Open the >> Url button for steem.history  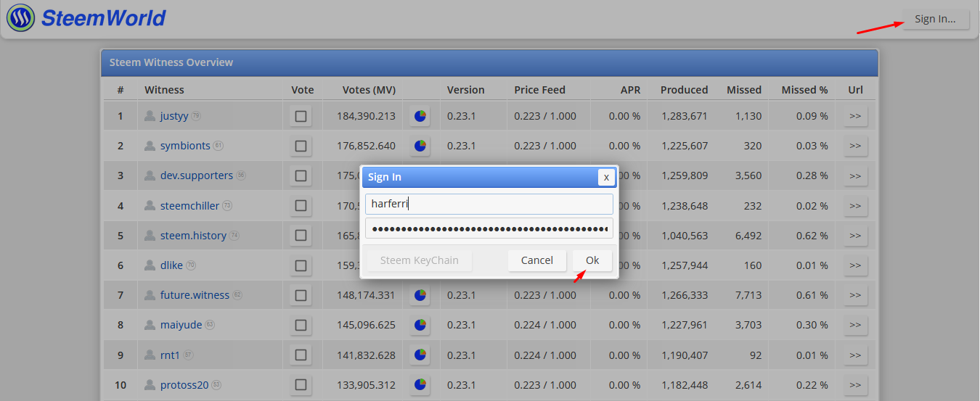point(855,236)
